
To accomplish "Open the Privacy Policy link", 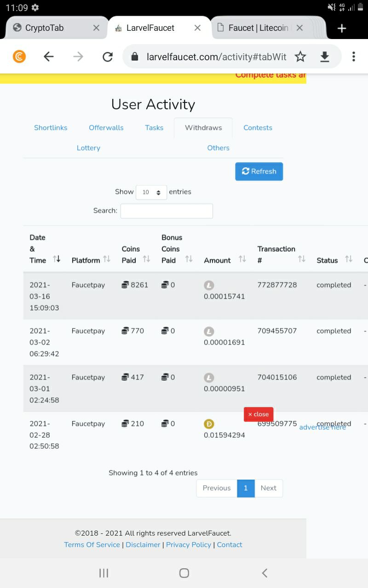I will [x=189, y=544].
